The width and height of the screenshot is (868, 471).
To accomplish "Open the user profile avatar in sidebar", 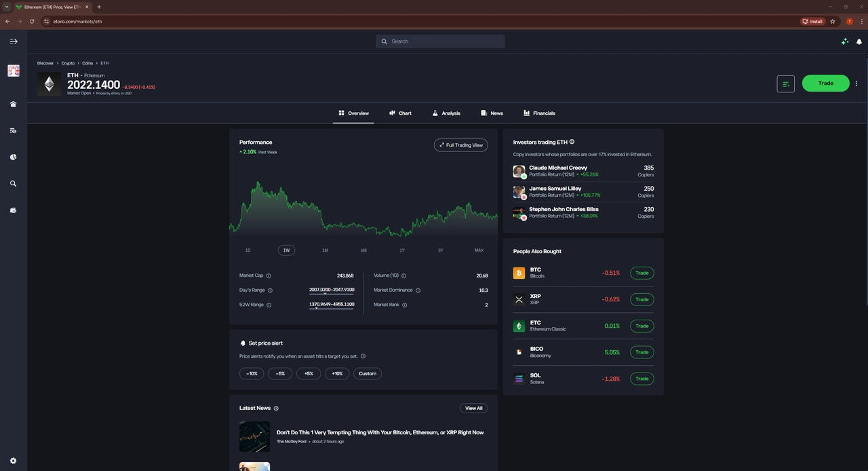I will coord(13,71).
